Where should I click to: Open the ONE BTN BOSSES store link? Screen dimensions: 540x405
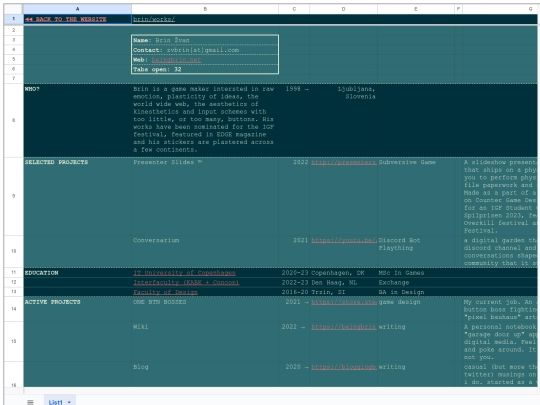343,302
